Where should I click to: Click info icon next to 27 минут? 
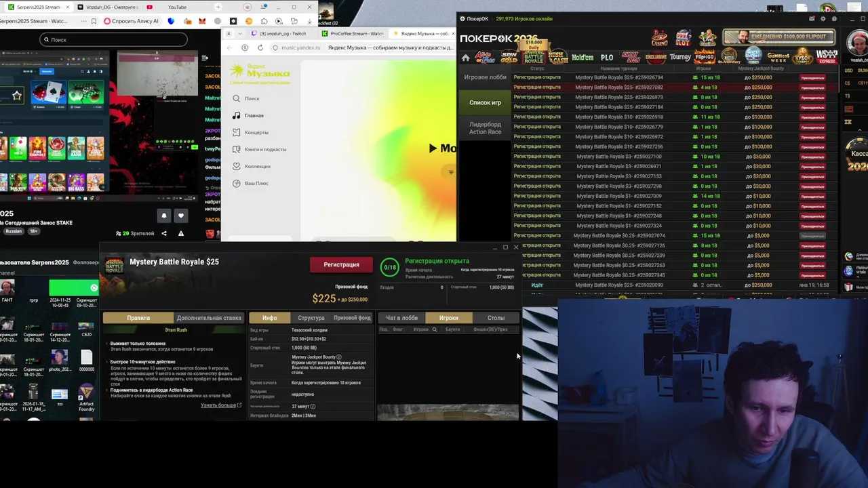point(313,407)
